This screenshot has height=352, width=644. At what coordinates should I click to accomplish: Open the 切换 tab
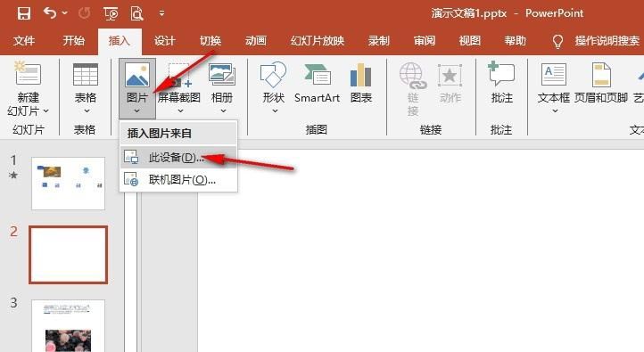[x=211, y=41]
